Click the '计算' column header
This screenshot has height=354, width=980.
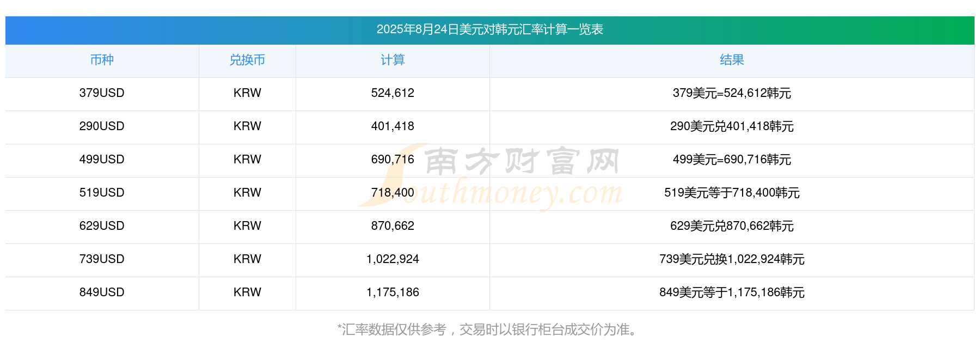[393, 60]
